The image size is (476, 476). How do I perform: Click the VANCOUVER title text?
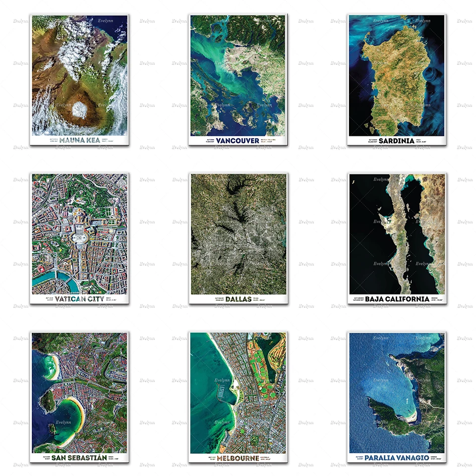[x=238, y=140]
